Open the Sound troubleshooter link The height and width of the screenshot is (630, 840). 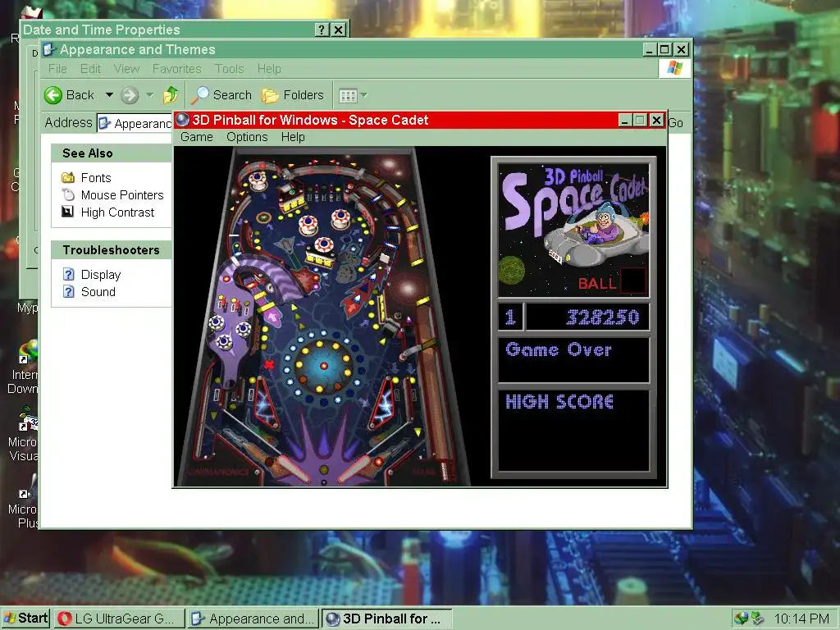pyautogui.click(x=98, y=292)
